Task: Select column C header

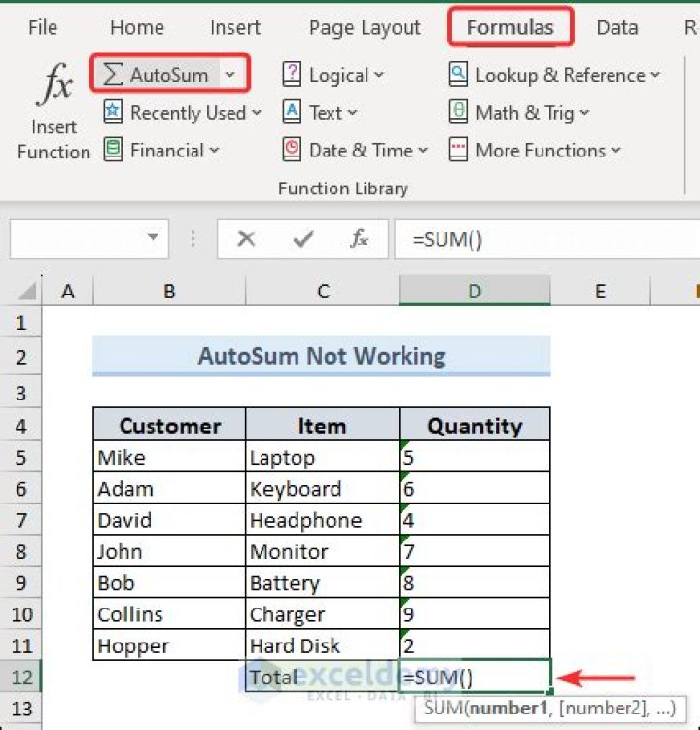Action: click(x=323, y=291)
